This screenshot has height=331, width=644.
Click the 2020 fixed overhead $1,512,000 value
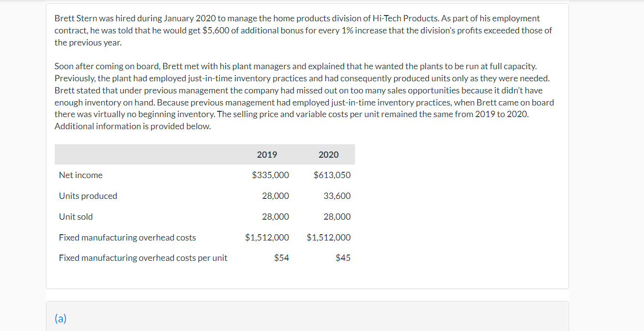pos(329,238)
